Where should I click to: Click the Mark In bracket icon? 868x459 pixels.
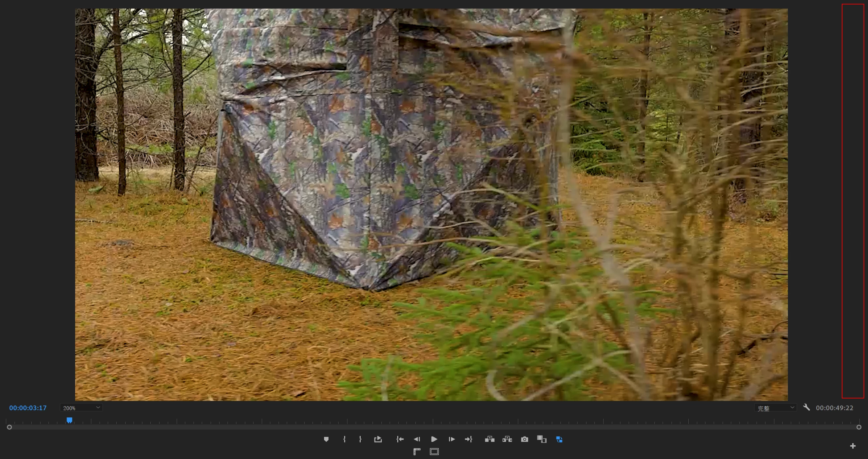pos(344,439)
